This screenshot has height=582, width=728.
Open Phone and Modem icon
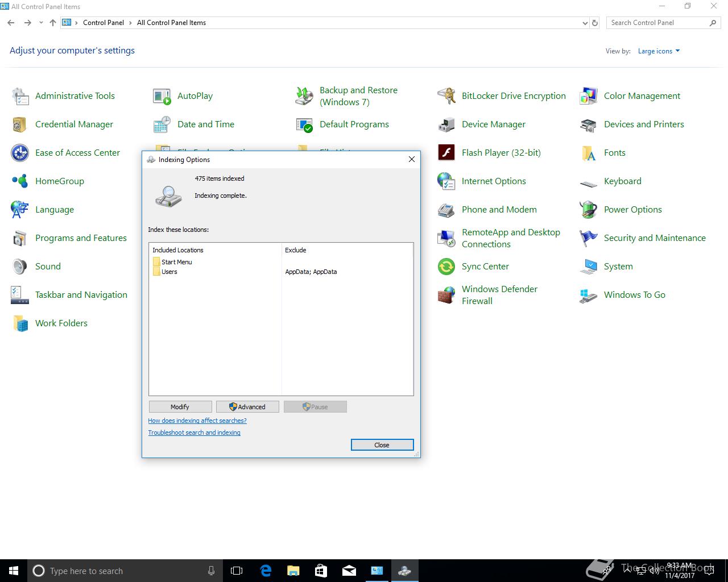446,210
